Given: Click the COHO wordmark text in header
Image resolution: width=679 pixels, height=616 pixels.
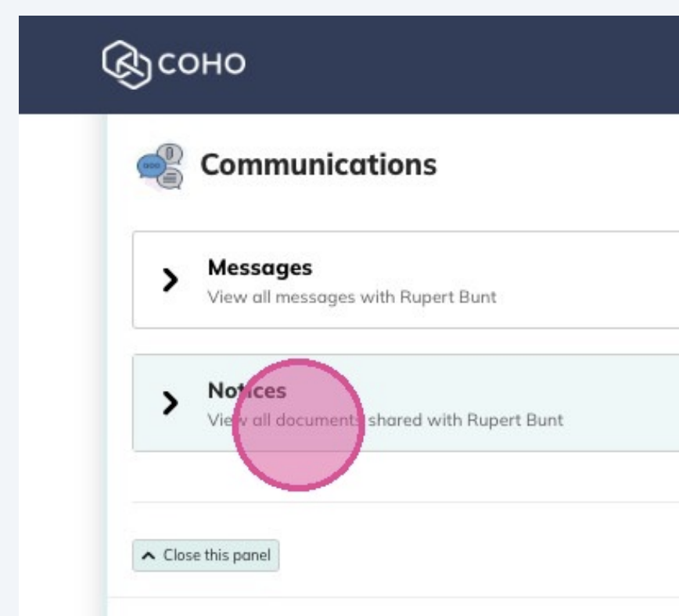Looking at the screenshot, I should point(202,64).
